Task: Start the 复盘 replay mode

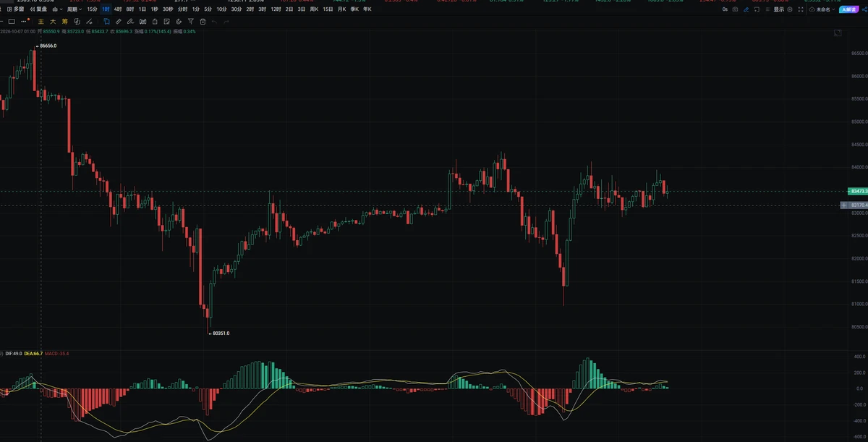Action: (40, 9)
